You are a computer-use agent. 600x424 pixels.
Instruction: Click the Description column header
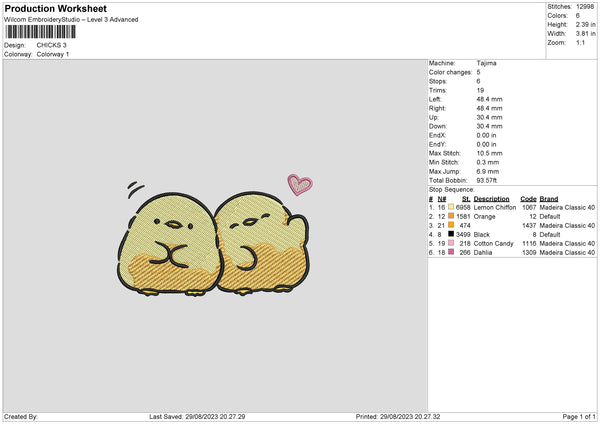(491, 199)
